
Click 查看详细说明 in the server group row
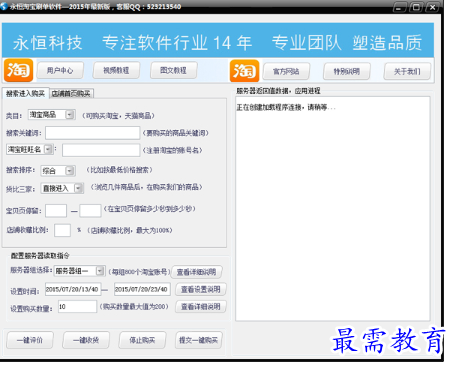point(196,272)
